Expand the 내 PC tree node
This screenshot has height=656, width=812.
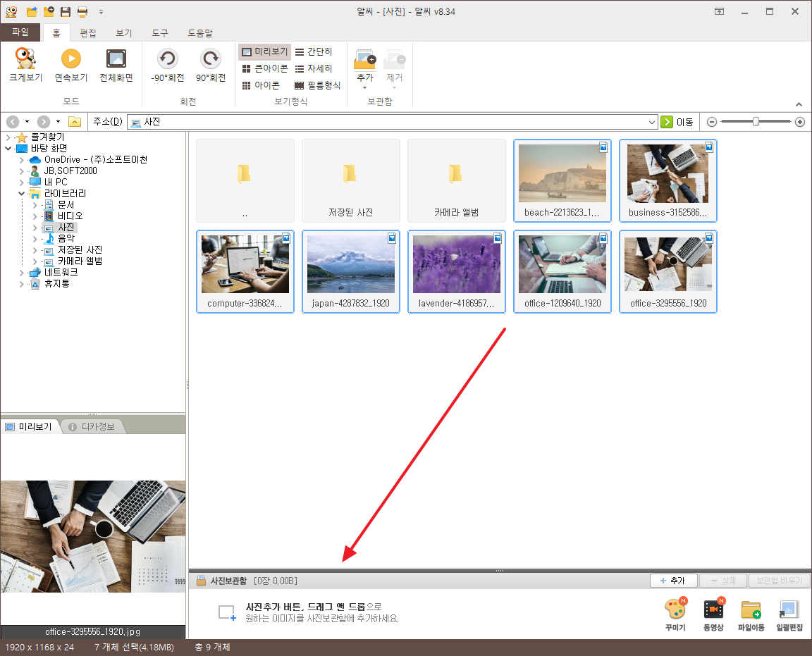(21, 182)
